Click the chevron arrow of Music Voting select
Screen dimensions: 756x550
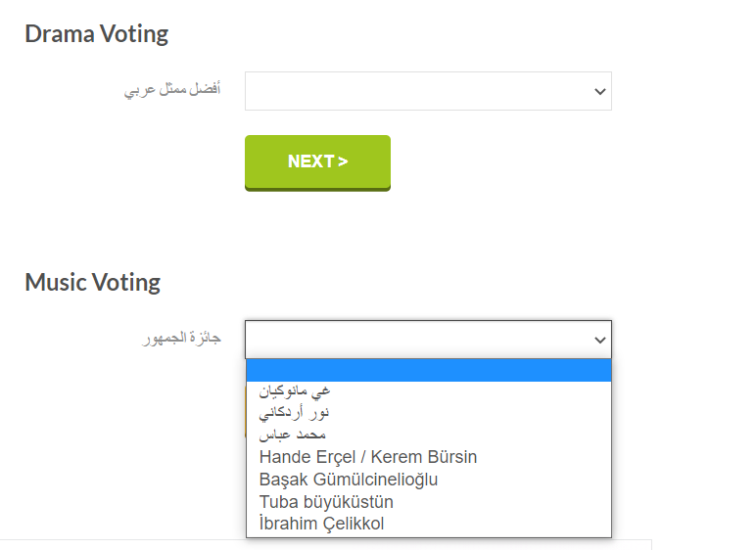coord(599,340)
